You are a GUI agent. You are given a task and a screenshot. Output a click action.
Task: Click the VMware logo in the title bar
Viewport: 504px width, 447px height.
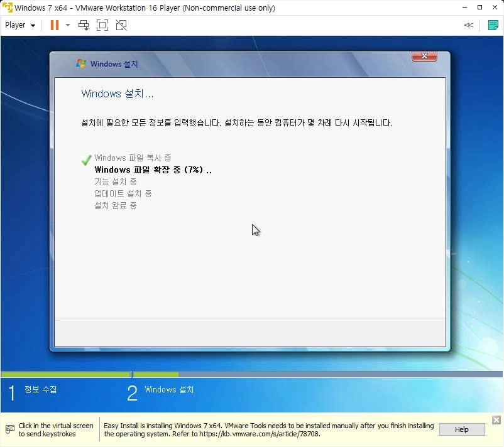7,8
